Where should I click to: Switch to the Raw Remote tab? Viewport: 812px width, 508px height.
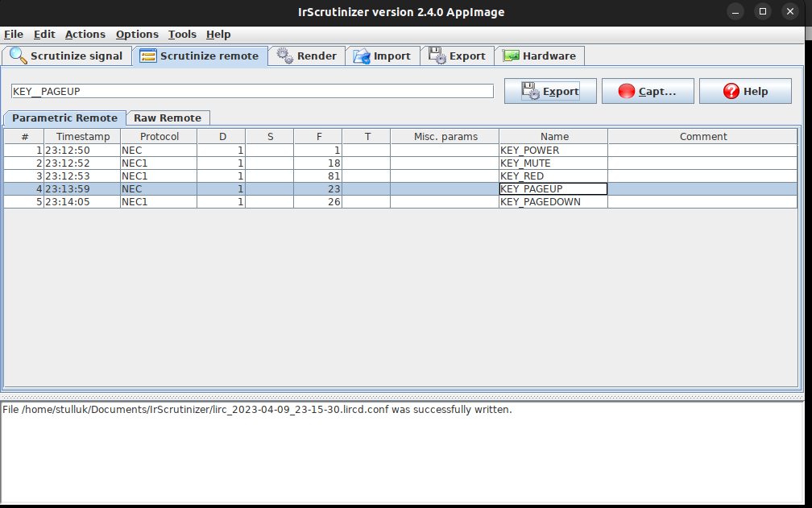(x=168, y=118)
